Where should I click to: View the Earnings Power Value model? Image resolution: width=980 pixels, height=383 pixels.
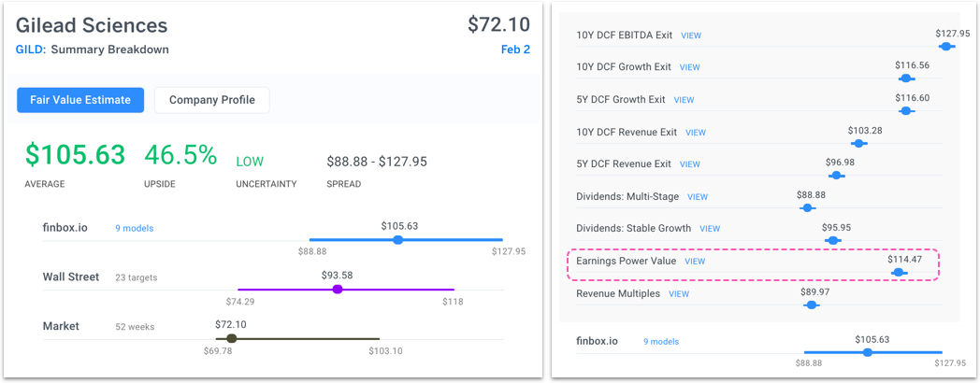click(695, 262)
